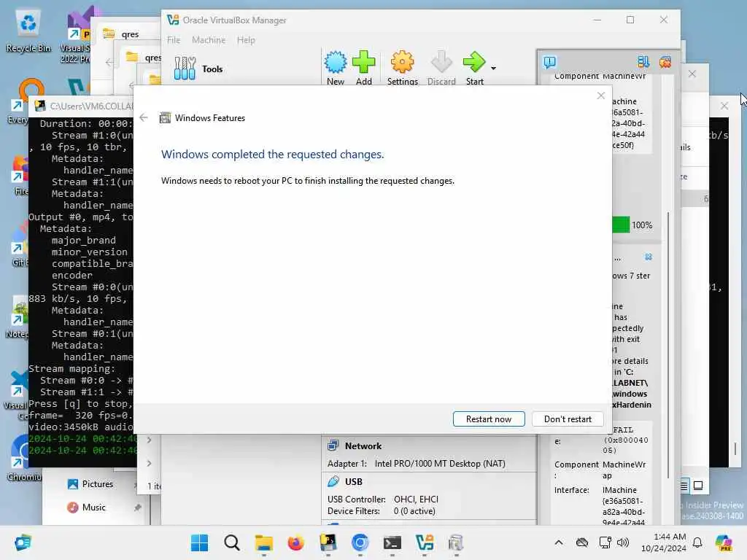Screen dimensions: 747x560
Task: Open Recycle Bin desktop icon
Action: [28, 31]
